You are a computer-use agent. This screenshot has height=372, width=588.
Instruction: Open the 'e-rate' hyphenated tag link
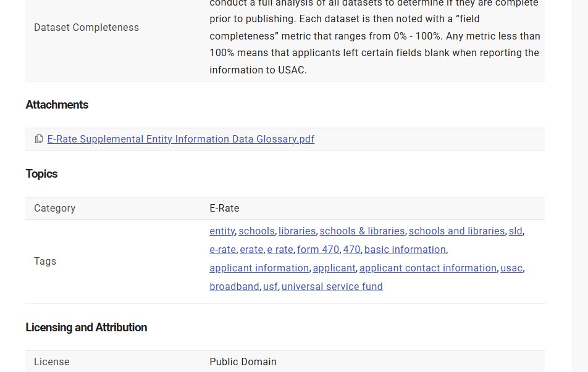coord(222,249)
